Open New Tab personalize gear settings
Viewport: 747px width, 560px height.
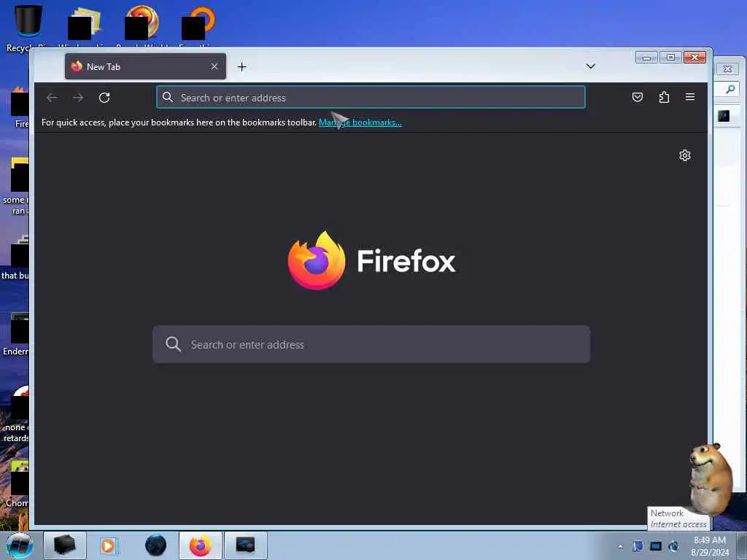[685, 155]
